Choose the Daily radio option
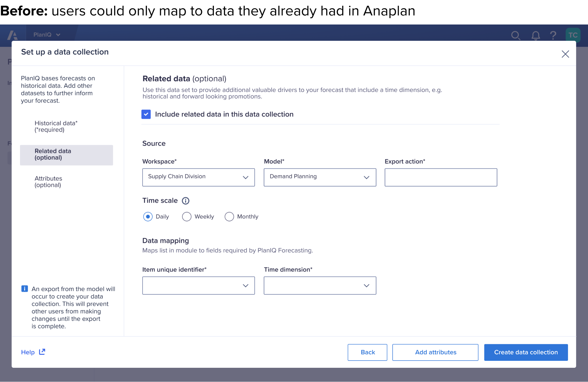The width and height of the screenshot is (588, 382). coord(148,217)
